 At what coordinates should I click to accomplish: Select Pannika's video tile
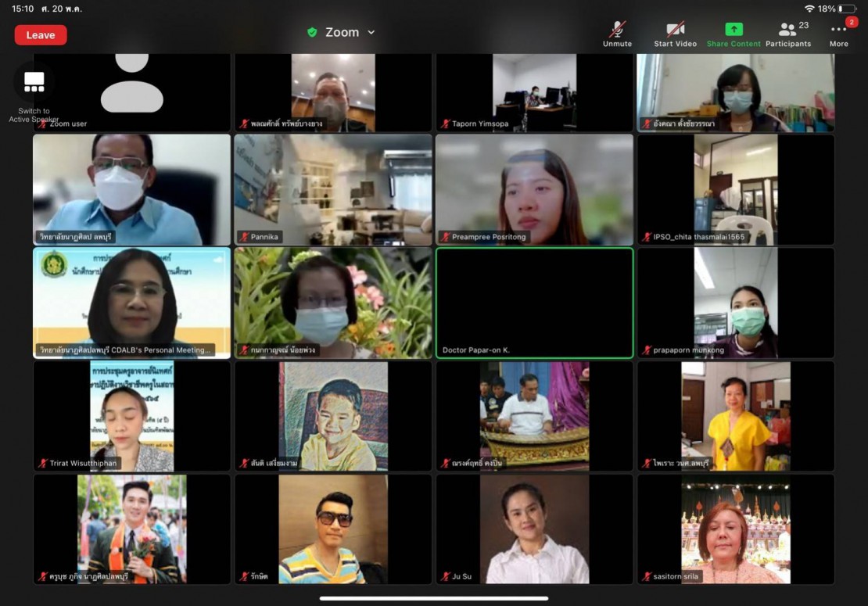pos(332,190)
